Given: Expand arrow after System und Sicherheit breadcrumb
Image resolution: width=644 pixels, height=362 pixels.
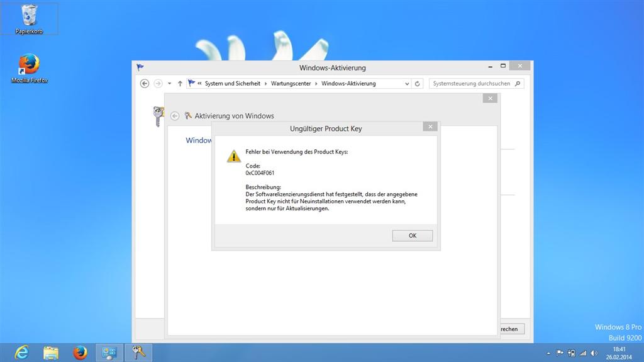Looking at the screenshot, I should pyautogui.click(x=266, y=84).
